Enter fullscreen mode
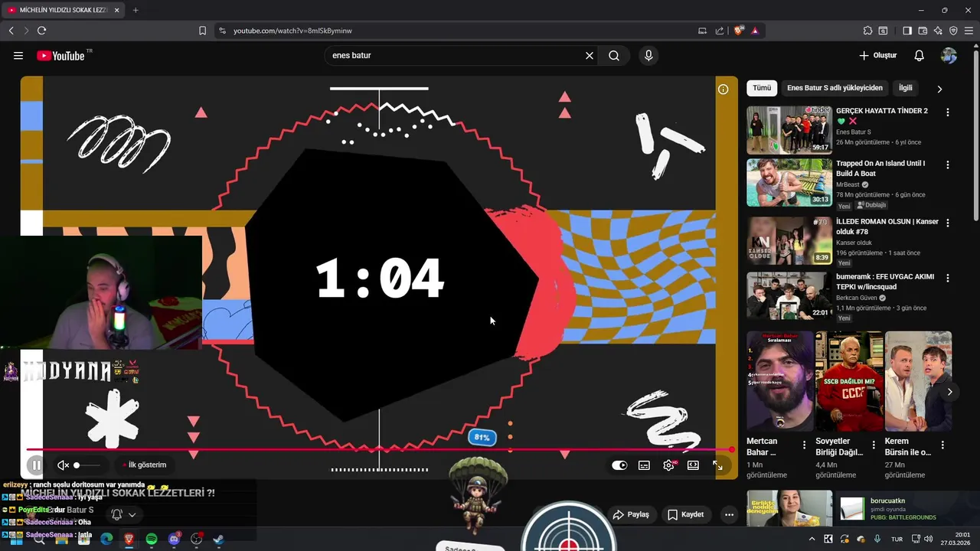 pos(717,465)
